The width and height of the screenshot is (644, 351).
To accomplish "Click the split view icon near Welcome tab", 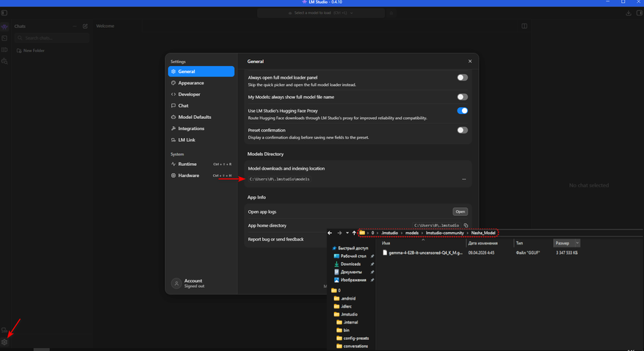I will 524,26.
